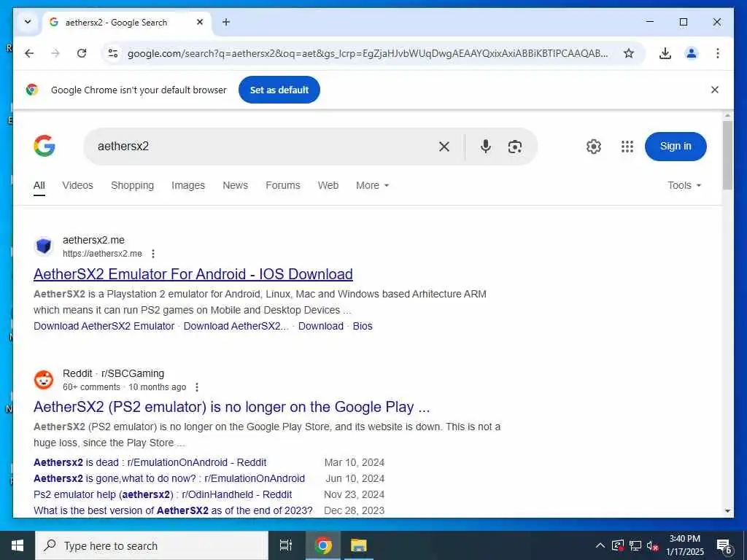
Task: Open 'Aethersx2 is gone, what to do now' link
Action: point(169,478)
